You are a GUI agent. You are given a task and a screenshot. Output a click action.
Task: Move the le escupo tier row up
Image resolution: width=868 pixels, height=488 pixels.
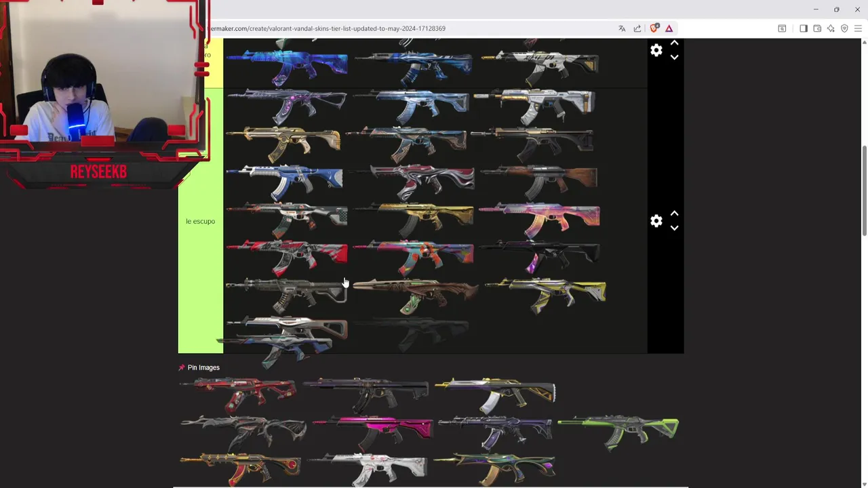click(x=674, y=213)
